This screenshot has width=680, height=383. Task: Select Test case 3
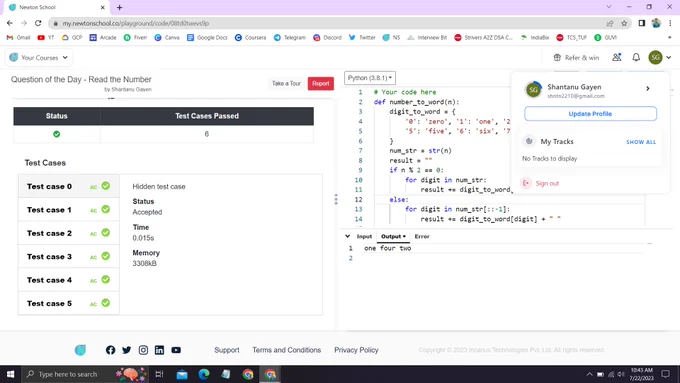69,257
